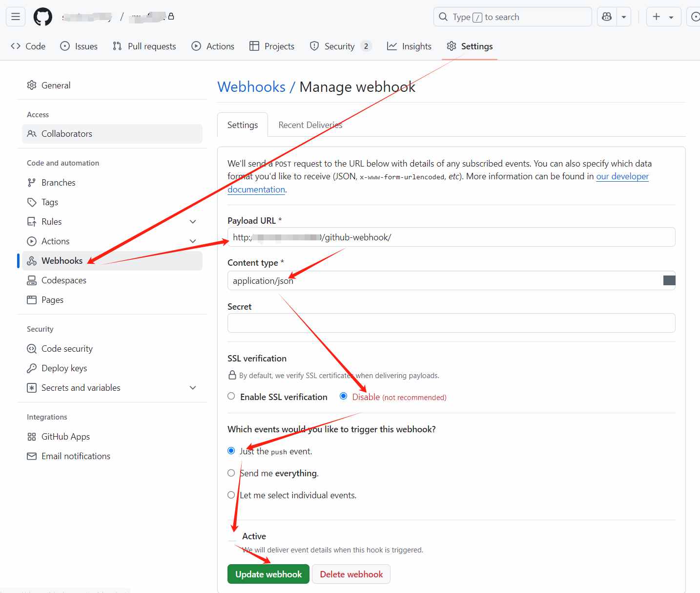Click the GitHub Apps grid icon

[x=32, y=437]
